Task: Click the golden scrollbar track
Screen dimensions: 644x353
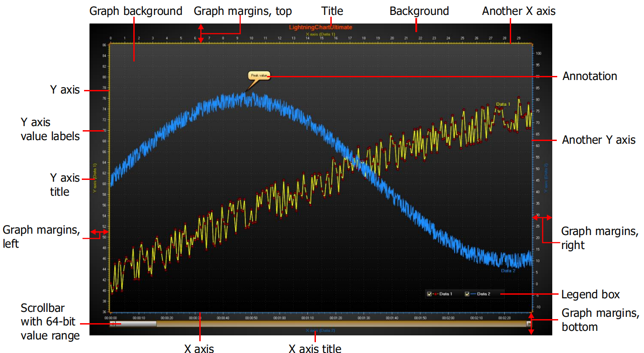Action: pos(341,324)
